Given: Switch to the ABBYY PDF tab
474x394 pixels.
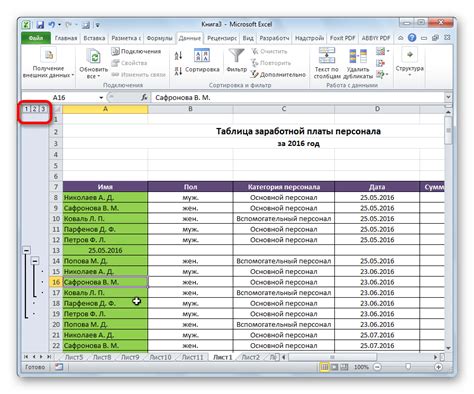Looking at the screenshot, I should pyautogui.click(x=376, y=38).
